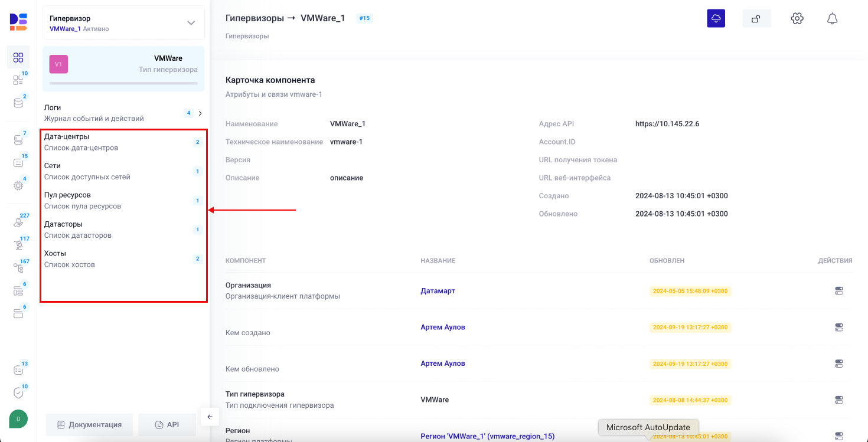The height and width of the screenshot is (442, 868).
Task: Click the chip sidebar icon with badge 4
Action: click(x=18, y=185)
